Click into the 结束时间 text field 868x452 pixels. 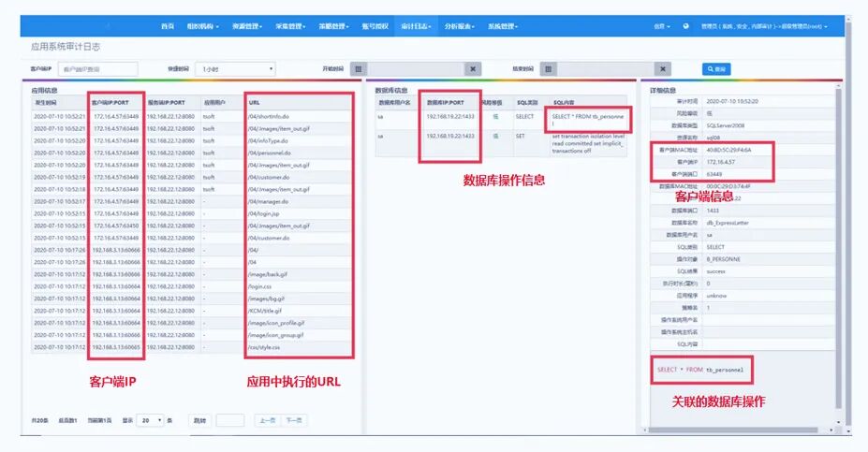[605, 69]
